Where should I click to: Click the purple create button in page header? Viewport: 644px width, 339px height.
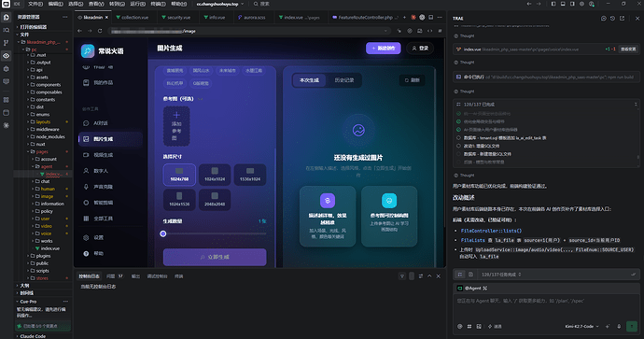point(384,48)
